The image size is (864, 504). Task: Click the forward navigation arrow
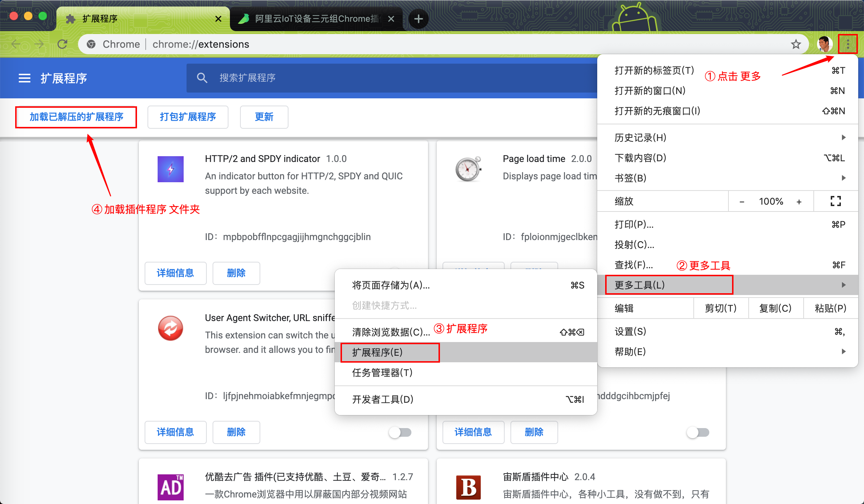click(39, 44)
